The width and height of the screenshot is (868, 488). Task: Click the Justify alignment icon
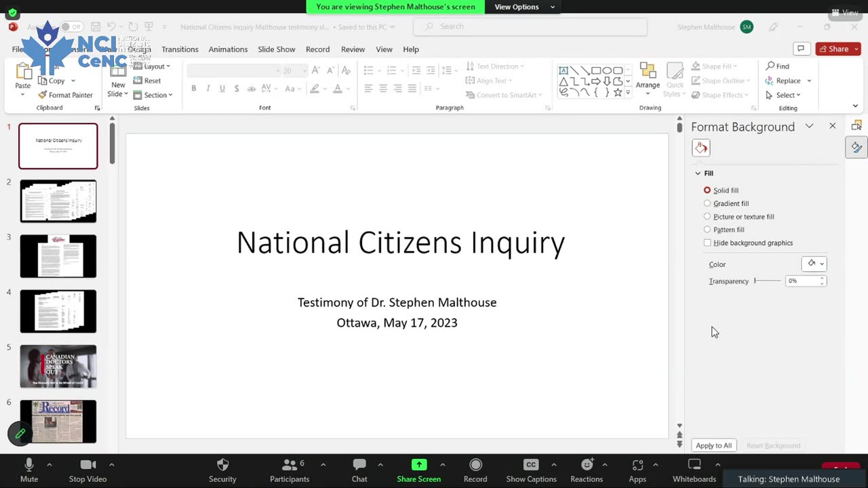pyautogui.click(x=412, y=89)
